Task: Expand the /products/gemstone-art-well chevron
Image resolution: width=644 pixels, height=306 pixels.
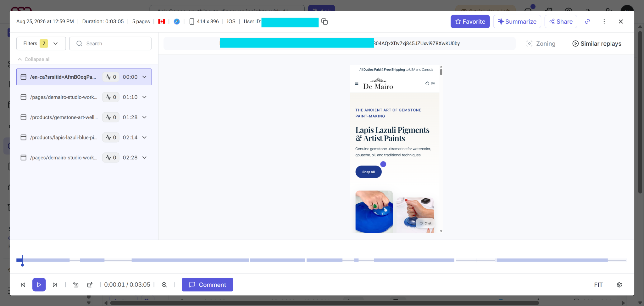Action: (144, 117)
